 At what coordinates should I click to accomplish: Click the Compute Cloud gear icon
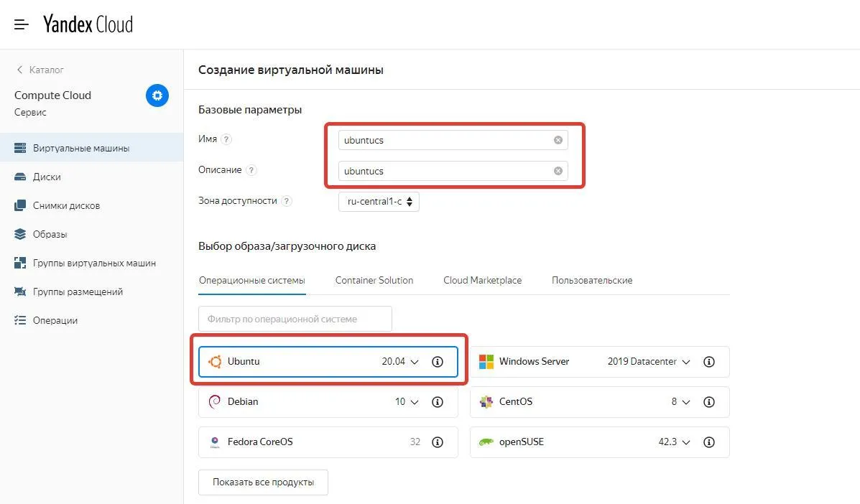click(157, 95)
